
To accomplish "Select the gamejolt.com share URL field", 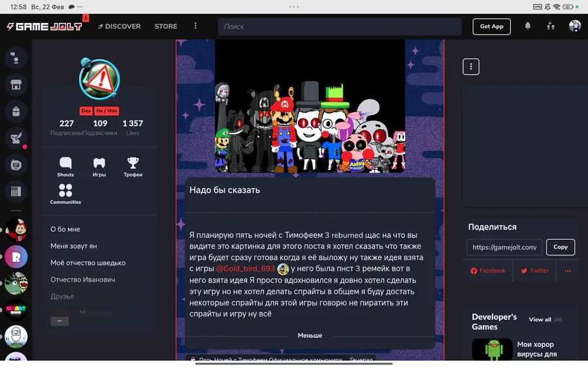I will [x=504, y=247].
